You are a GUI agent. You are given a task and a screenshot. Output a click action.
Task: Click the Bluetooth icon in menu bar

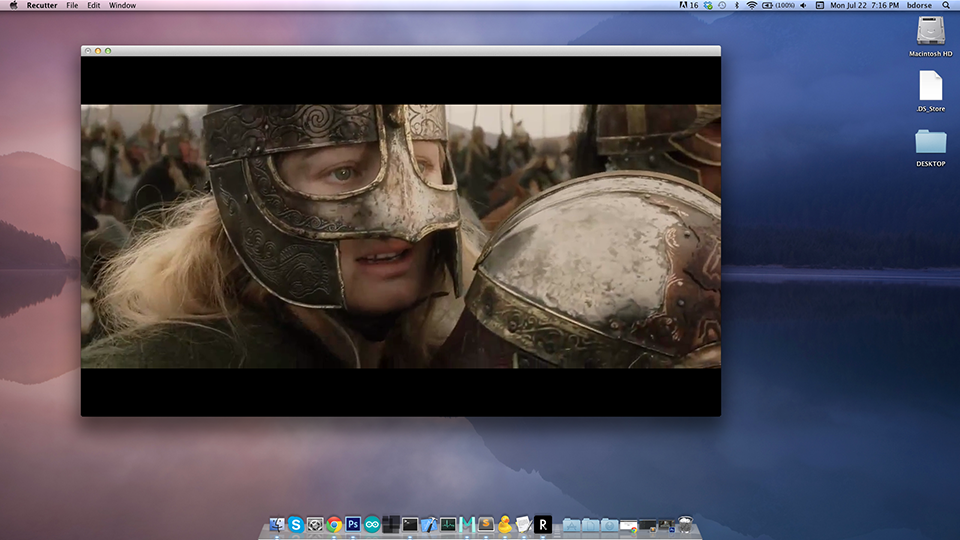tap(737, 5)
